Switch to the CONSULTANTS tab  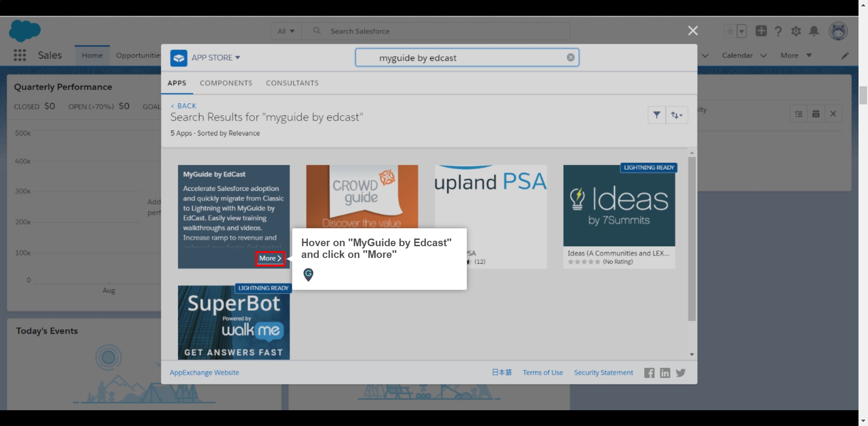tap(292, 83)
